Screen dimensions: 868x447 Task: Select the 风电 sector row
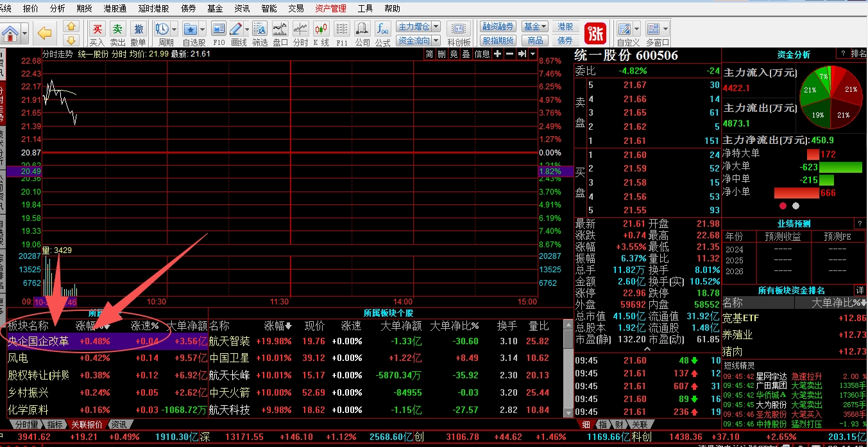(x=108, y=358)
